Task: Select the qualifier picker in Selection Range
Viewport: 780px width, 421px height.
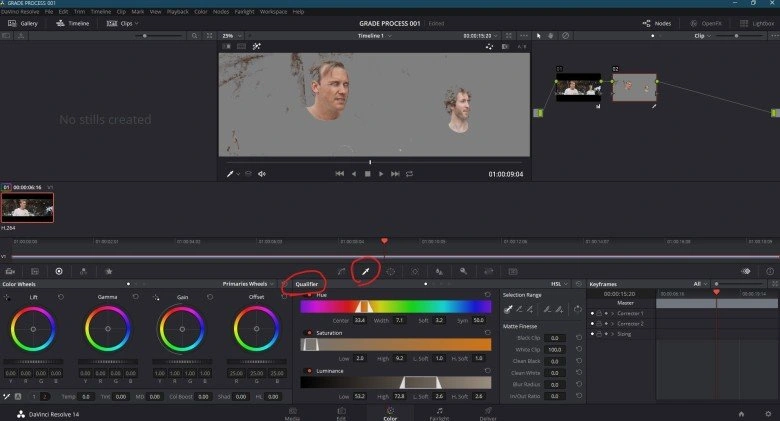Action: tap(508, 310)
